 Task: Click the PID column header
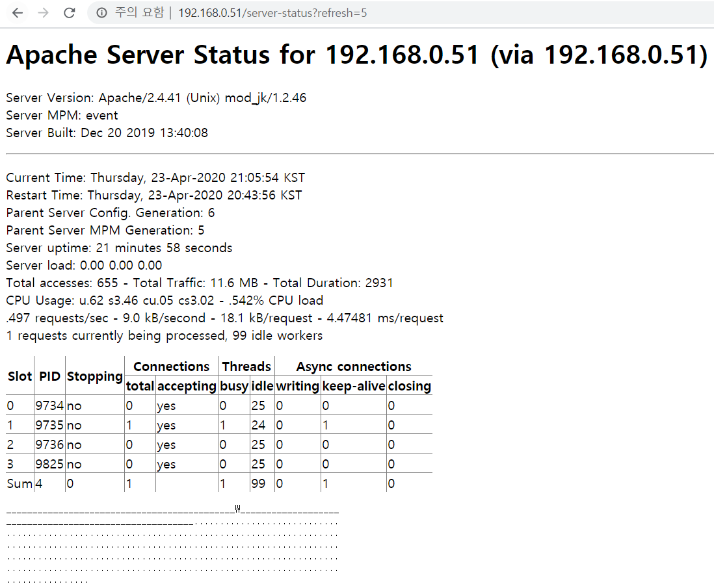tap(49, 376)
